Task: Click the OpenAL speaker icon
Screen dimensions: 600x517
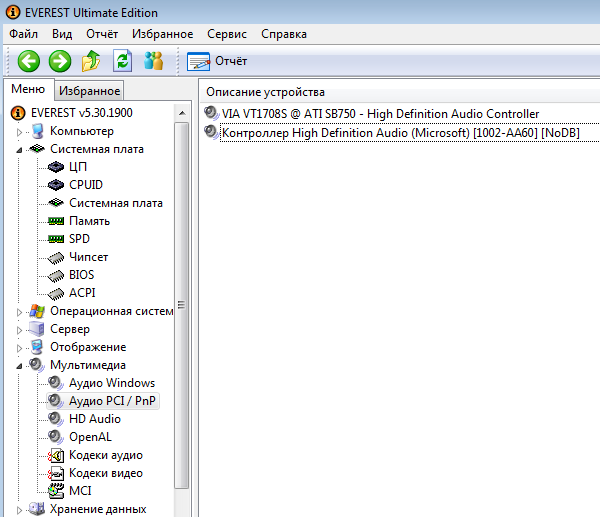Action: pyautogui.click(x=56, y=437)
